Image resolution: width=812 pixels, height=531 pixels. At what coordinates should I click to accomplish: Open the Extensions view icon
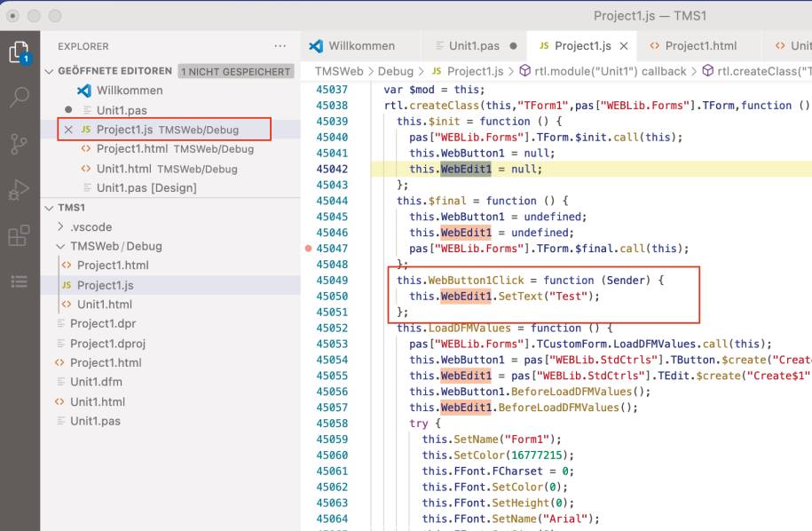point(20,235)
